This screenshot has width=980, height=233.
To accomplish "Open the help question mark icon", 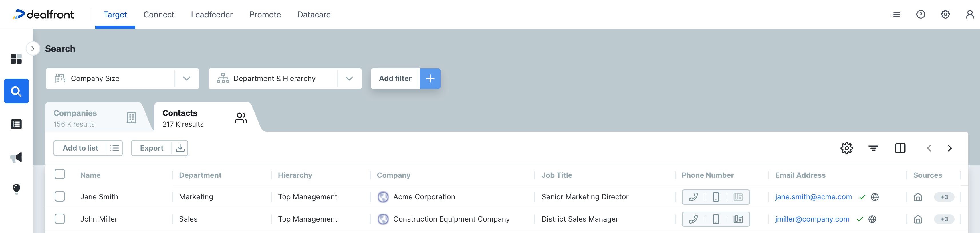I will (921, 15).
